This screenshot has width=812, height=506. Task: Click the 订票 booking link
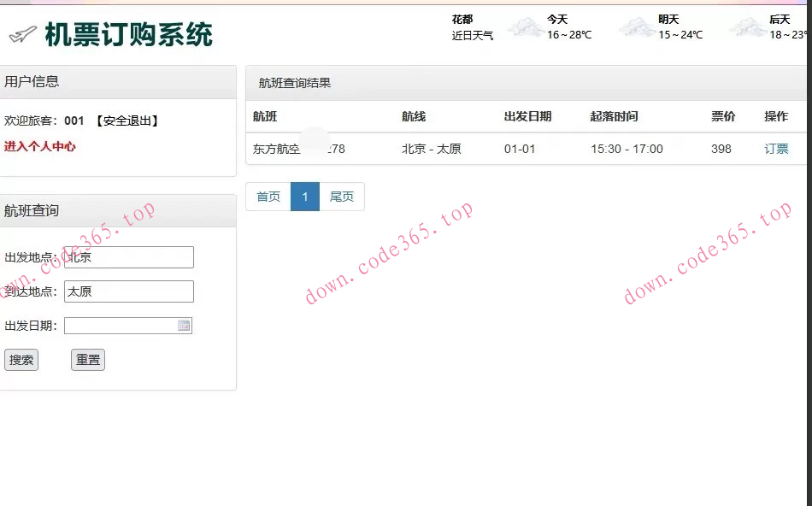(775, 148)
